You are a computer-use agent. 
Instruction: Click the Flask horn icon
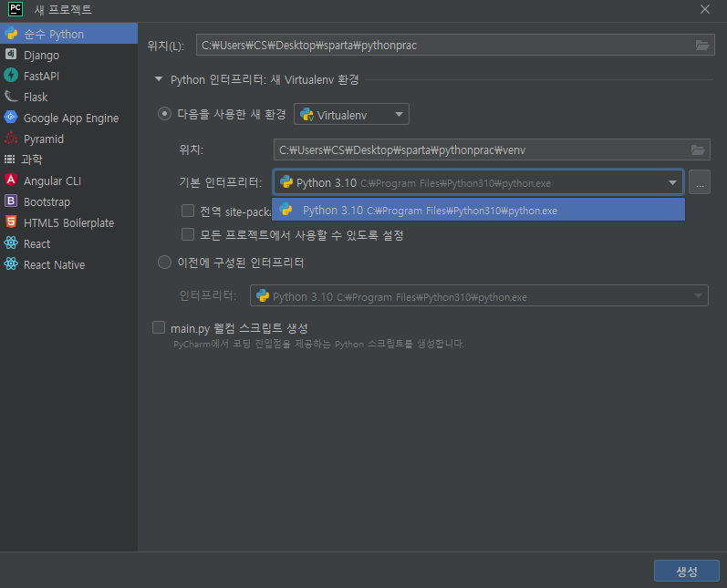[11, 97]
